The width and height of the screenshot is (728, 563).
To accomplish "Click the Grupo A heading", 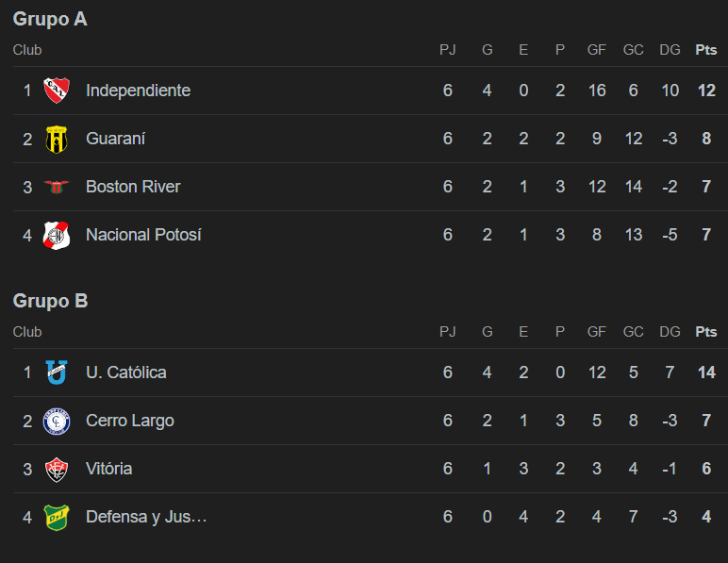I will pyautogui.click(x=50, y=19).
